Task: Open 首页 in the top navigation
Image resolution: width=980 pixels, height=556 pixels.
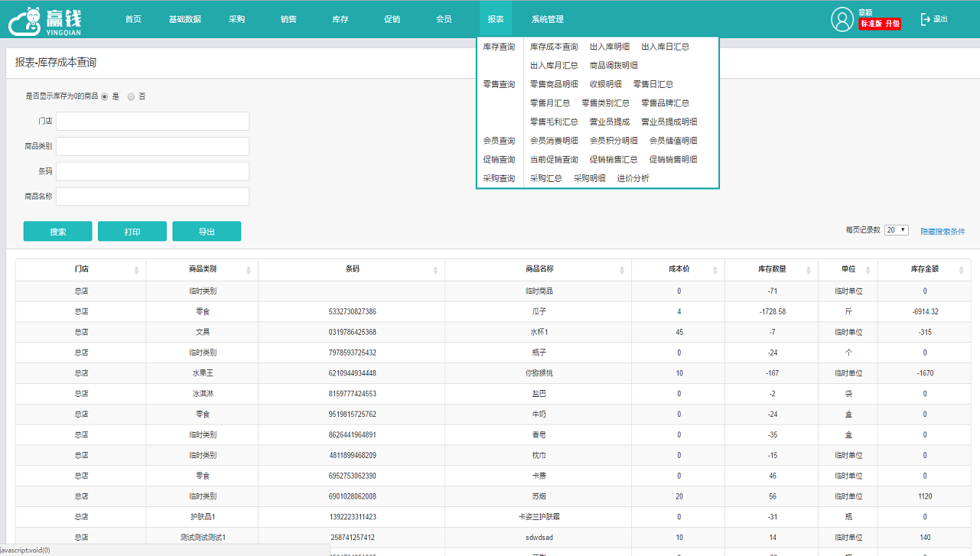Action: 133,19
